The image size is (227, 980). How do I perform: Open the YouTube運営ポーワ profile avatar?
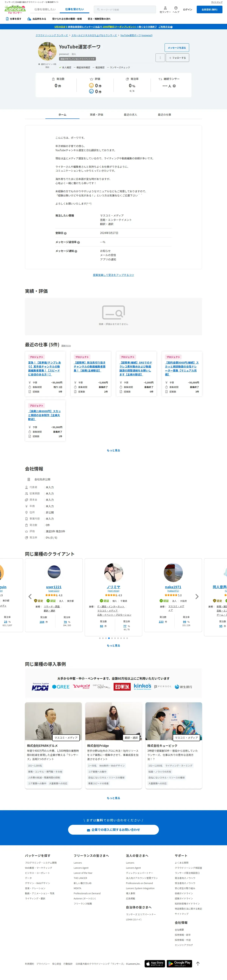[47, 51]
